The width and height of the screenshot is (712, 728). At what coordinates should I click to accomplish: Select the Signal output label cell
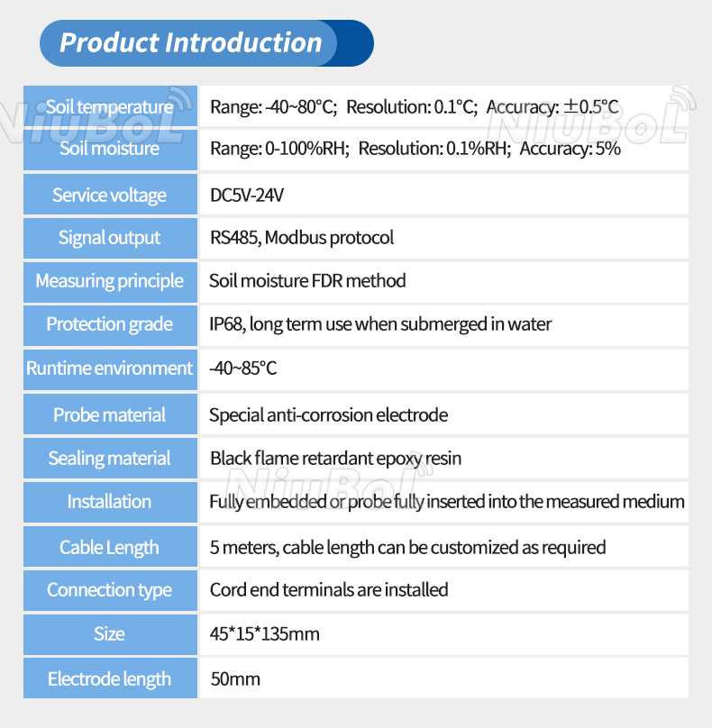pos(110,238)
